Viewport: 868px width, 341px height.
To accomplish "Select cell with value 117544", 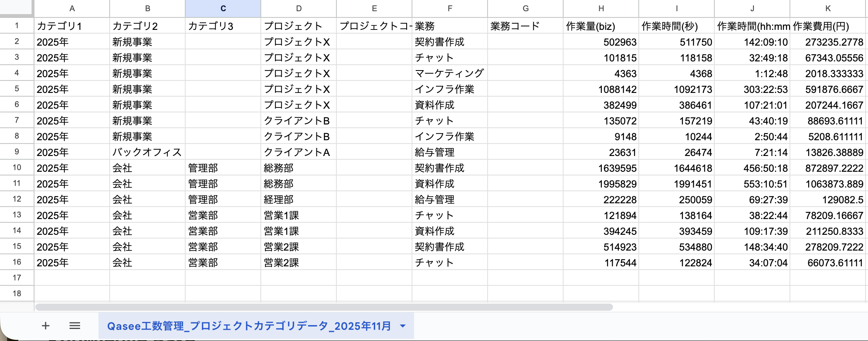I will point(601,262).
